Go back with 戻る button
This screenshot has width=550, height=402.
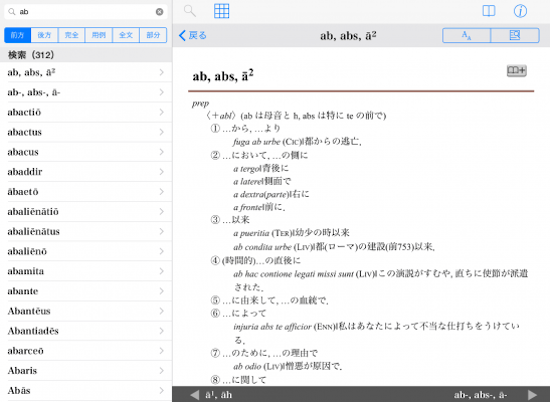(193, 35)
